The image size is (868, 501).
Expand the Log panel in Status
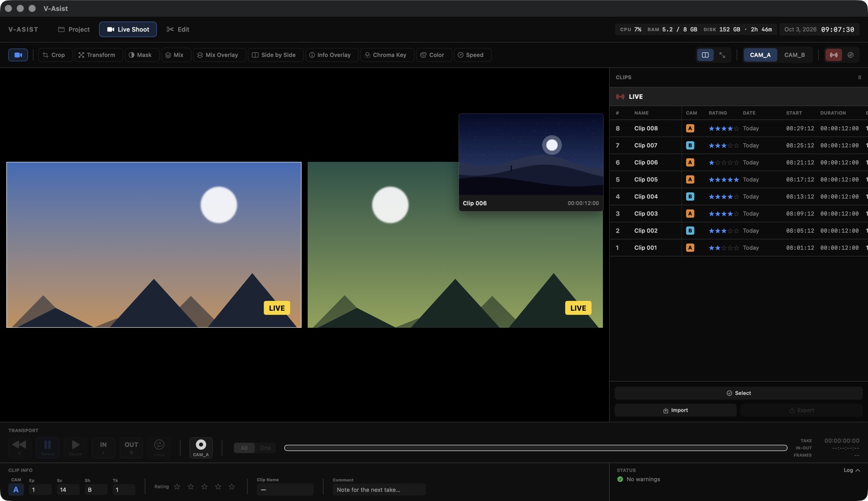point(852,470)
